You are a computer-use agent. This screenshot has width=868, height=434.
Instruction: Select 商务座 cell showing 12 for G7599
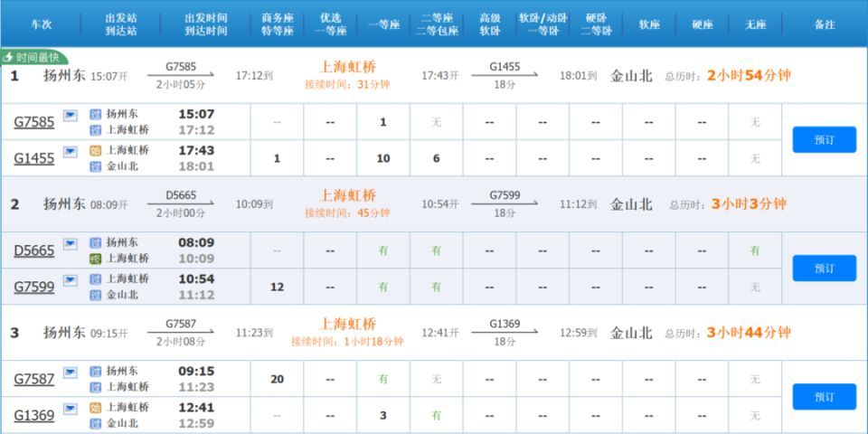point(277,287)
